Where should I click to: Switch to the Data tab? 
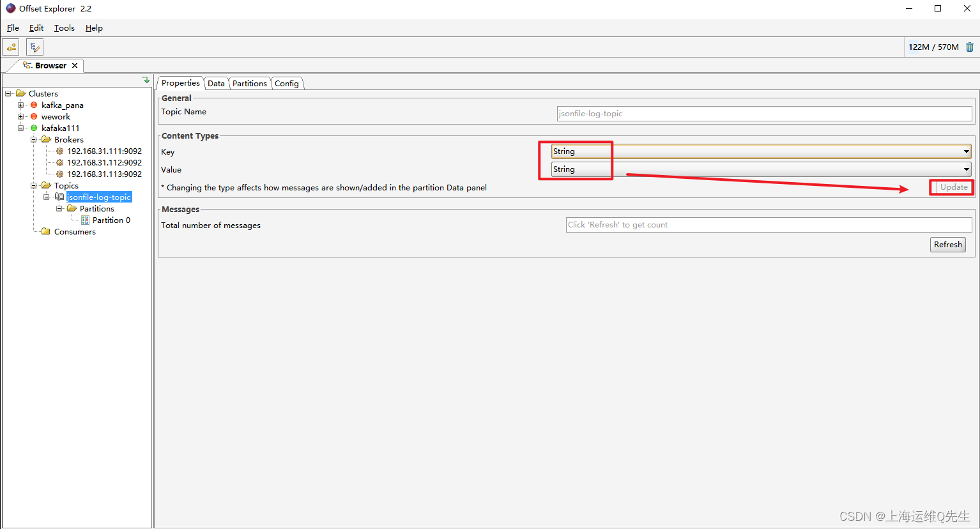(216, 84)
